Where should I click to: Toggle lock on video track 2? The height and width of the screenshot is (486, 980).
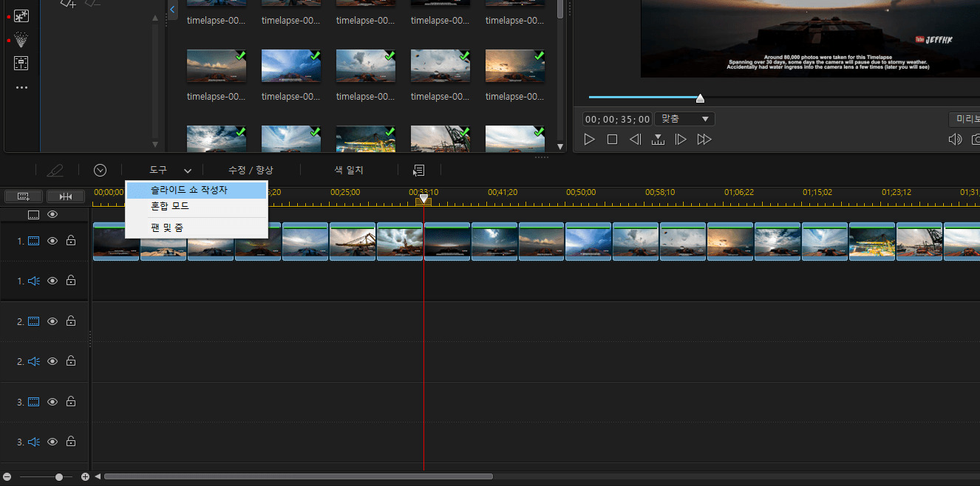(x=71, y=321)
